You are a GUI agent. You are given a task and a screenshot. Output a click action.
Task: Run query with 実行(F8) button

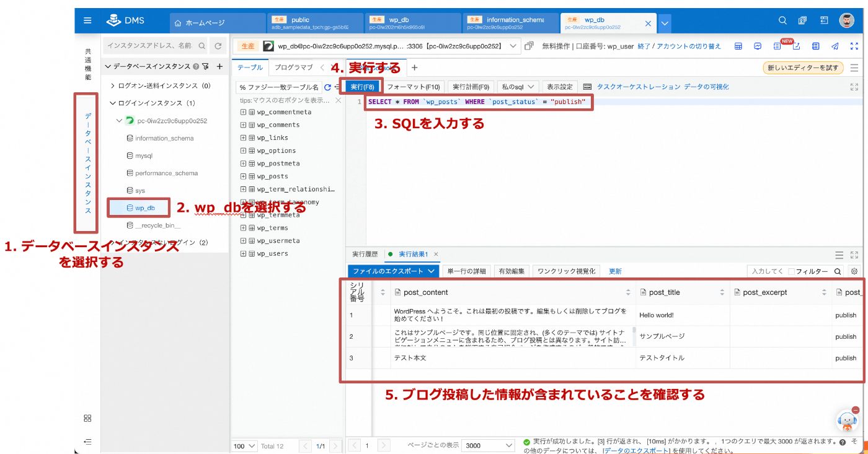[x=362, y=87]
